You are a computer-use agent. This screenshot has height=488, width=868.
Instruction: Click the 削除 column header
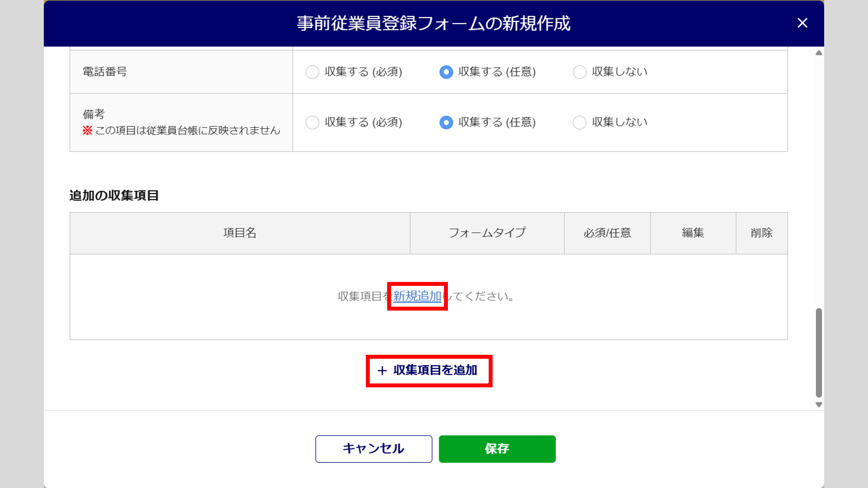[x=761, y=233]
